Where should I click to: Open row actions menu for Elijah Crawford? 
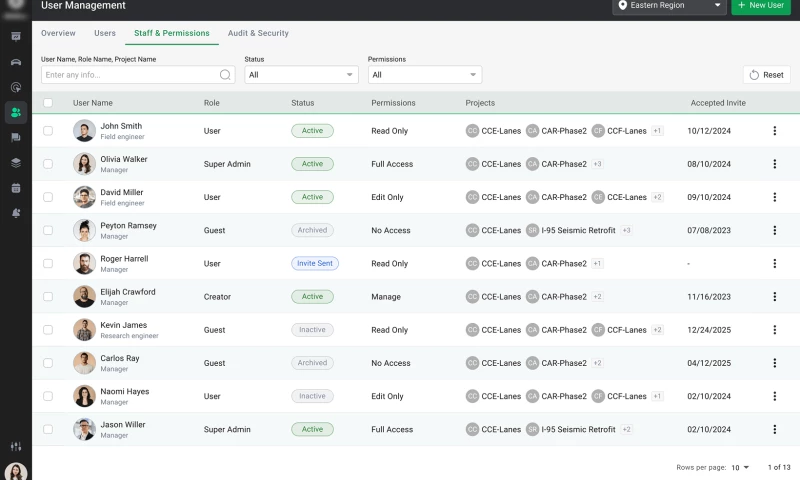(x=774, y=296)
